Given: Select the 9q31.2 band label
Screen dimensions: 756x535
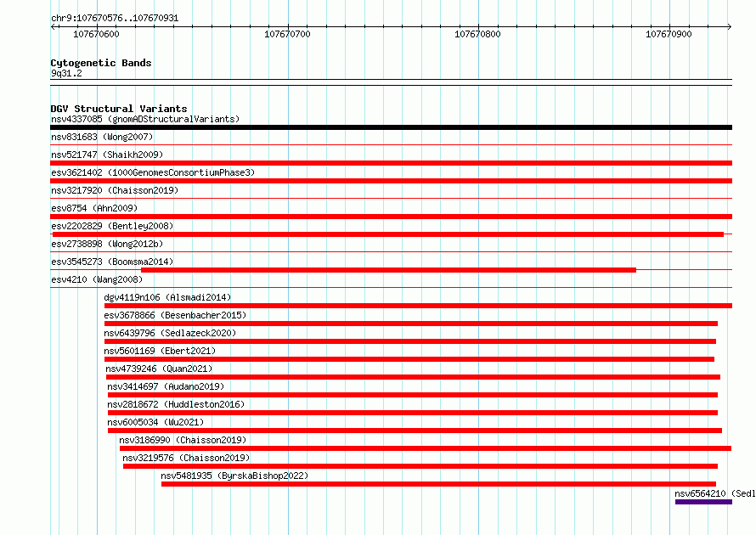Looking at the screenshot, I should 66,73.
